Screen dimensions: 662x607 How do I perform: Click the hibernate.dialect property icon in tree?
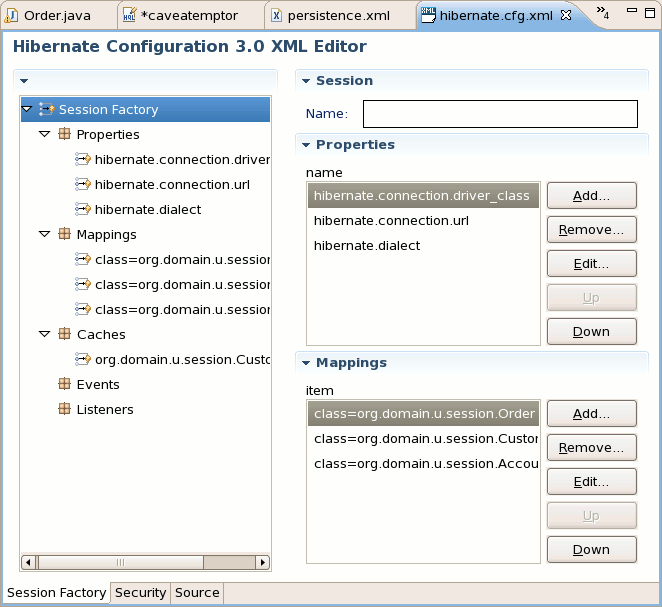[x=83, y=209]
